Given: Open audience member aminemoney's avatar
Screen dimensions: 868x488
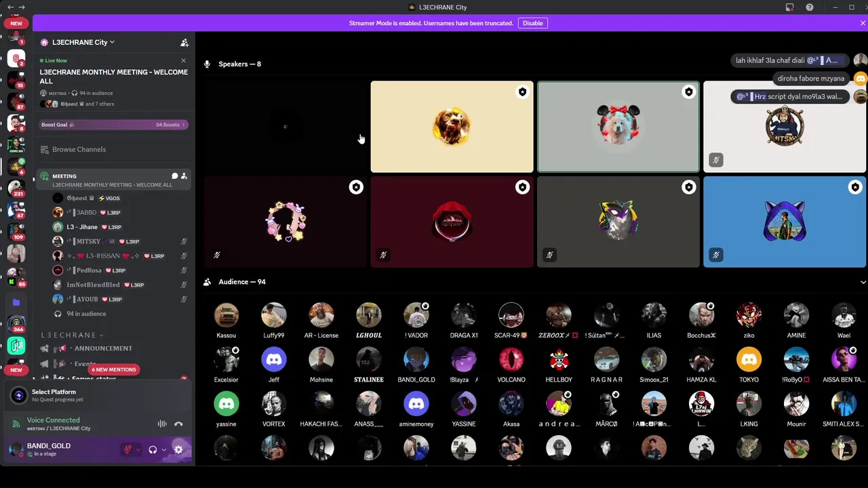Looking at the screenshot, I should point(416,403).
